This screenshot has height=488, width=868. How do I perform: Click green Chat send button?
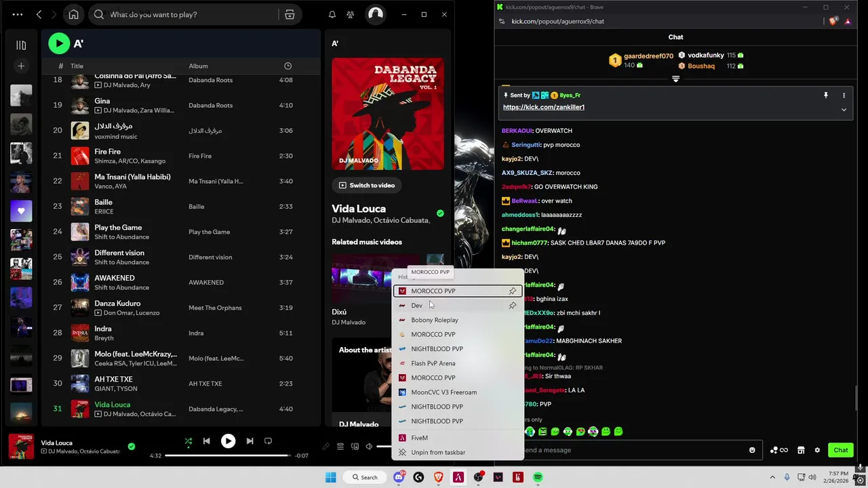841,450
